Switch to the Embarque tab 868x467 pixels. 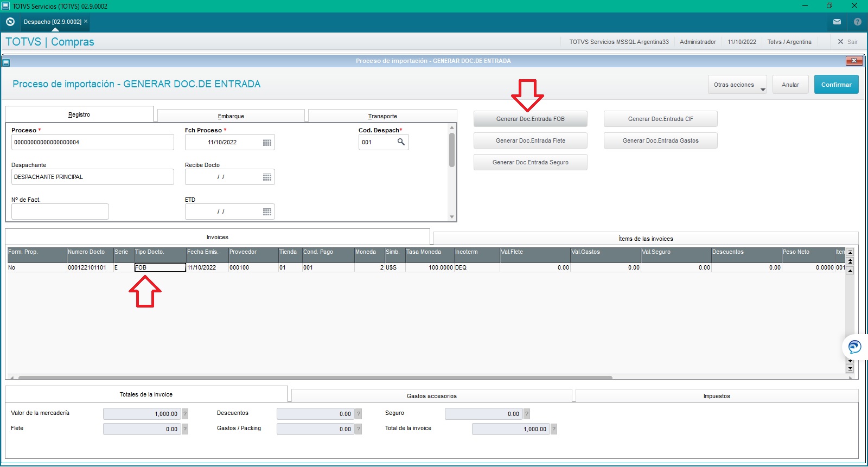(231, 116)
